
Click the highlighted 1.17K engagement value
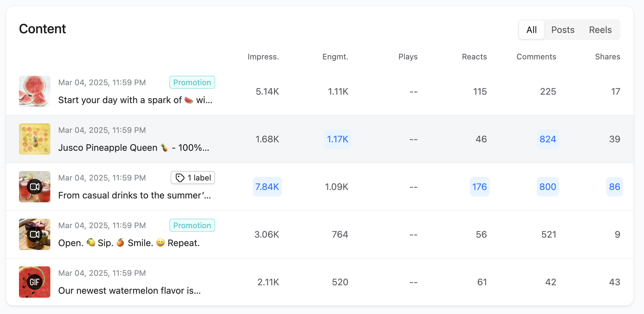click(338, 139)
